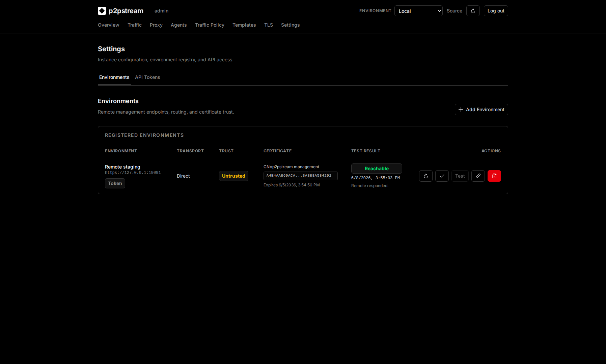This screenshot has width=606, height=364.
Task: Click the ENVIRONMENT column header in table
Action: click(x=121, y=151)
